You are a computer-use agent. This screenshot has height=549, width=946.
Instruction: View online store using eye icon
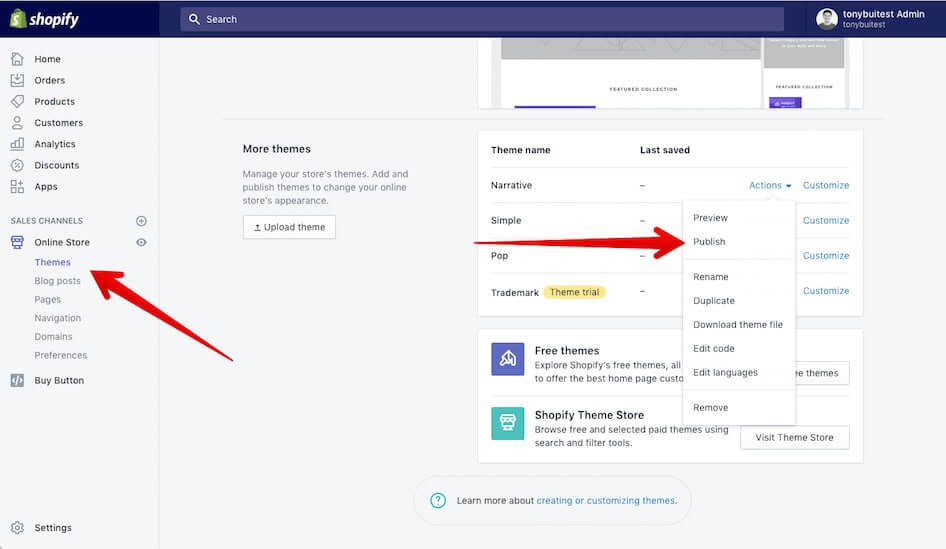click(141, 243)
